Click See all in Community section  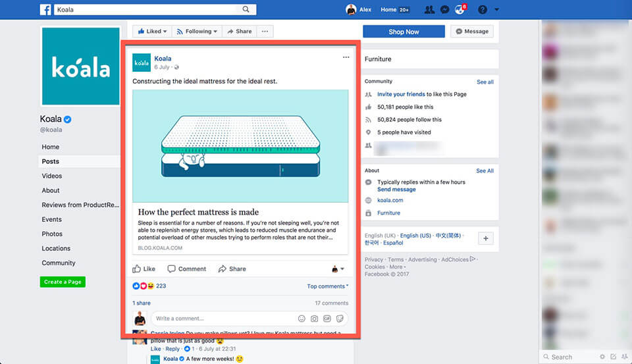pyautogui.click(x=485, y=82)
